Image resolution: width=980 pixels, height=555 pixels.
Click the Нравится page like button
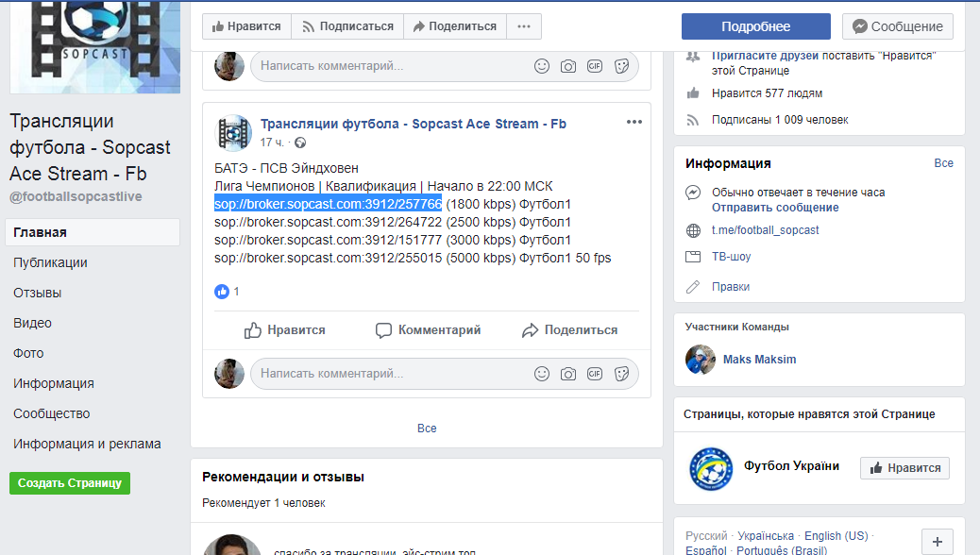point(246,26)
